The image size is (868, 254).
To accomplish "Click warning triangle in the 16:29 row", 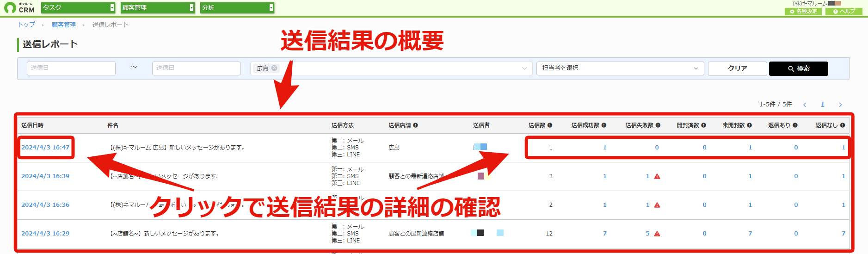I will (657, 234).
